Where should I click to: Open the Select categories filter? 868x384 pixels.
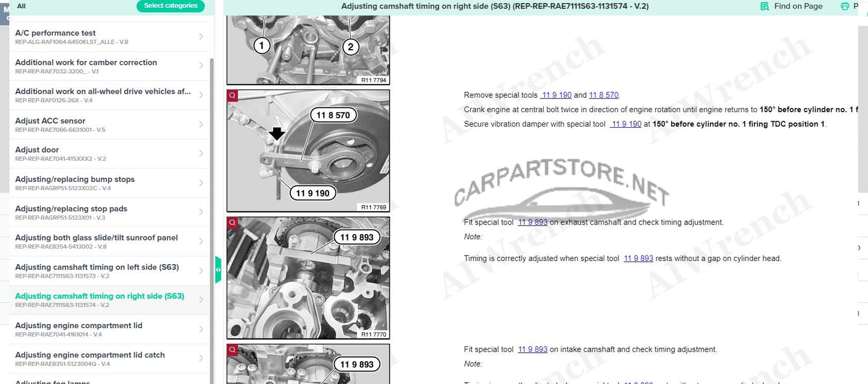pyautogui.click(x=171, y=6)
